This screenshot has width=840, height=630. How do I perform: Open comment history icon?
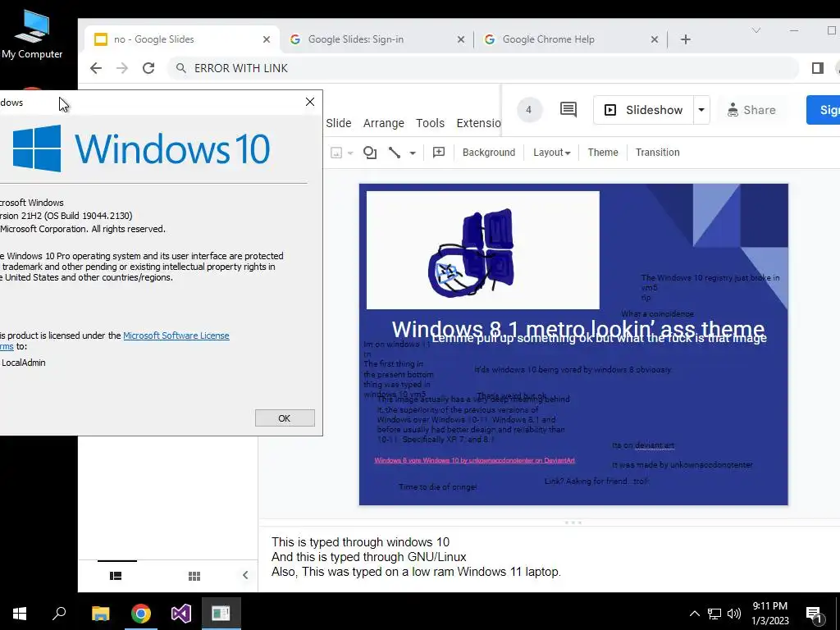pyautogui.click(x=568, y=110)
